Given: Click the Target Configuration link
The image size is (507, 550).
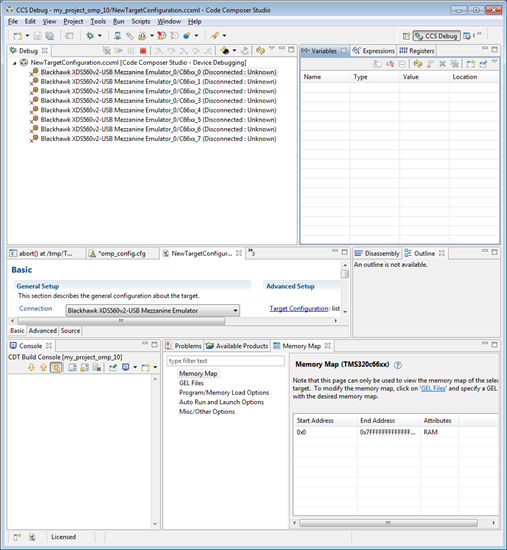Looking at the screenshot, I should coord(299,308).
